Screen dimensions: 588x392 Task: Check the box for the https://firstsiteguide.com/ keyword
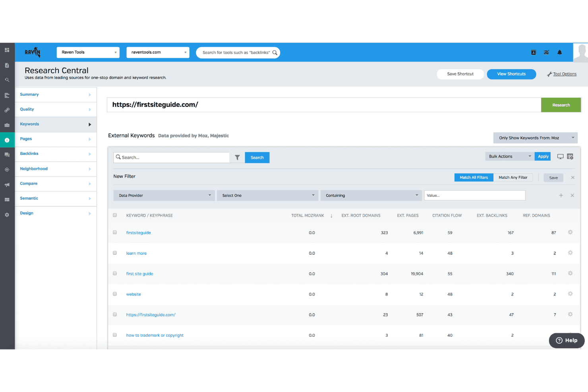[x=115, y=315]
